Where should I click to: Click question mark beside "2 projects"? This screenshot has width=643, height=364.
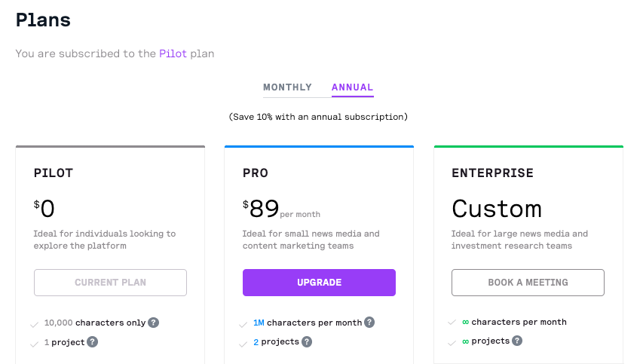307,342
